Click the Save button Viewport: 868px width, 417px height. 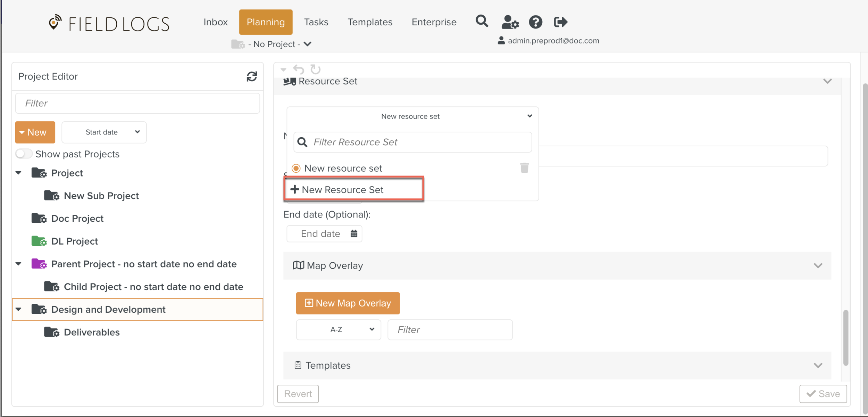coord(823,394)
